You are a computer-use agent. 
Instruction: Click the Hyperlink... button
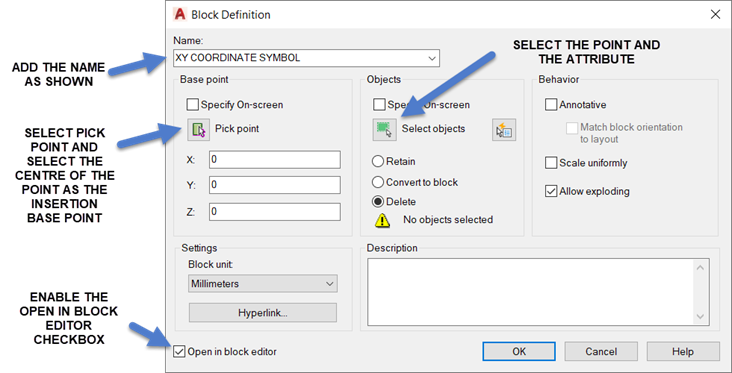[263, 313]
